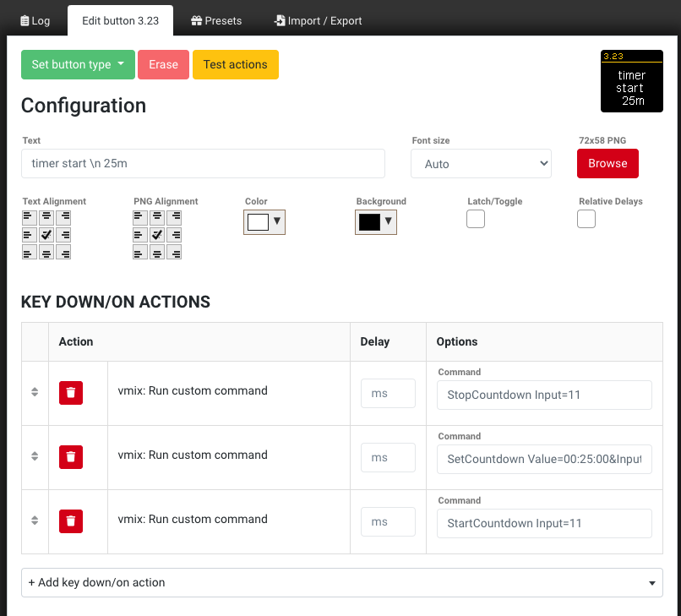Open the Set button type dropdown
Image resolution: width=681 pixels, height=616 pixels.
pos(78,64)
